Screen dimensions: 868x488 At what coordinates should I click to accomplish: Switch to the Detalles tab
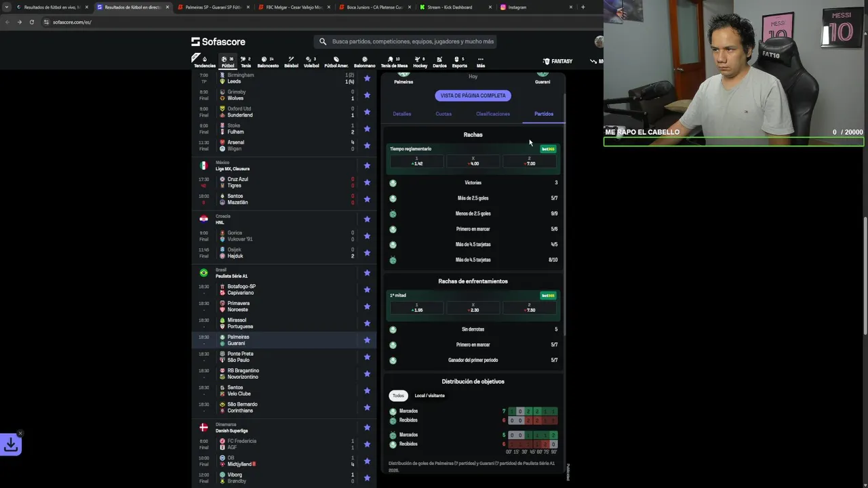(402, 114)
